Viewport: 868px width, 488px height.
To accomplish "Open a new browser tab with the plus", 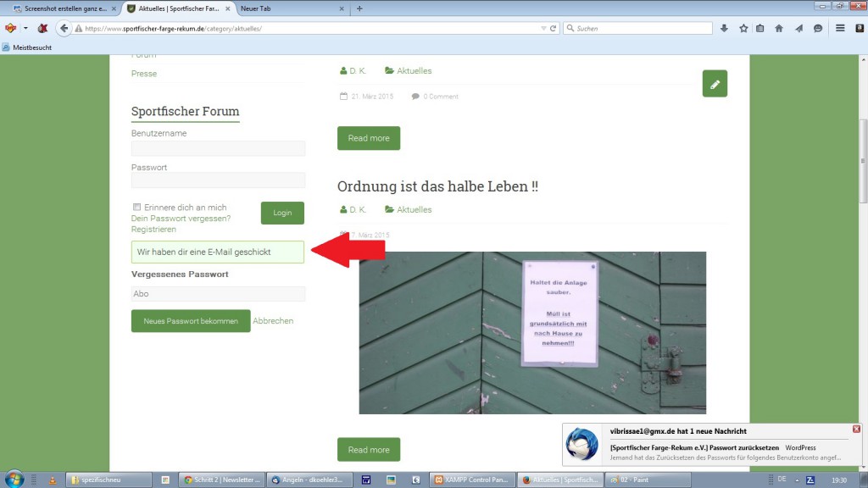I will click(359, 8).
